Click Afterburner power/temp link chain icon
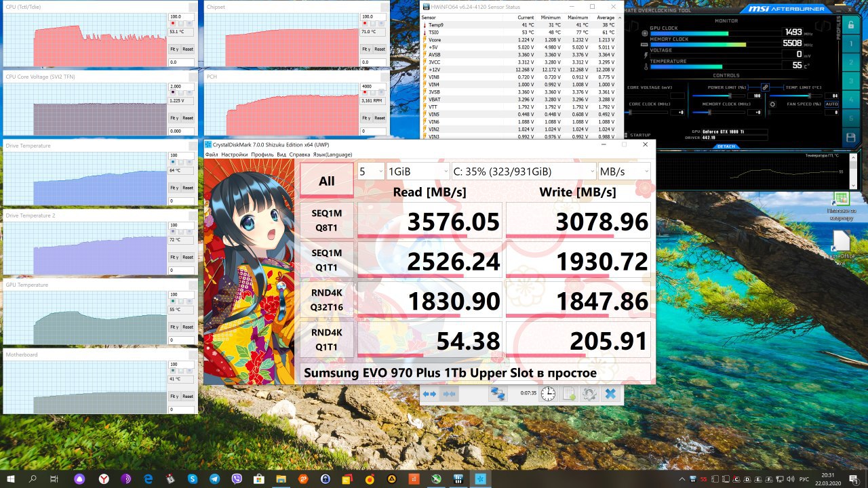Viewport: 868px width, 488px height. [x=765, y=87]
